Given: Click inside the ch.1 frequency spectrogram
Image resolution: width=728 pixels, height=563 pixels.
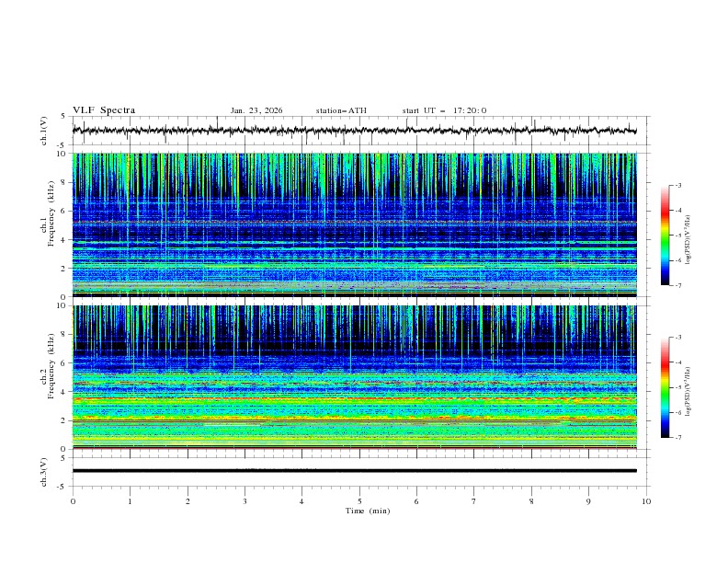Looking at the screenshot, I should tap(358, 225).
